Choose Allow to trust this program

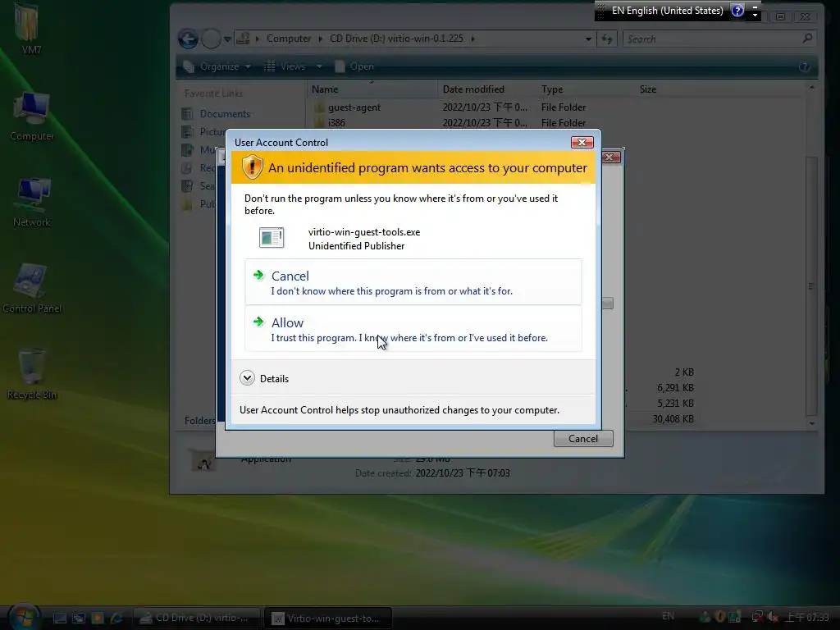click(413, 329)
